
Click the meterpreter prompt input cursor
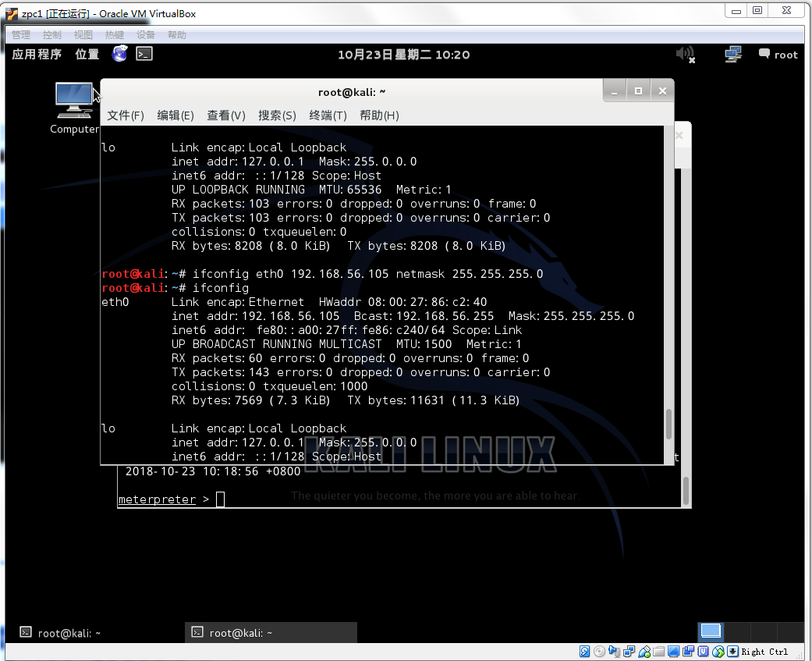point(220,499)
